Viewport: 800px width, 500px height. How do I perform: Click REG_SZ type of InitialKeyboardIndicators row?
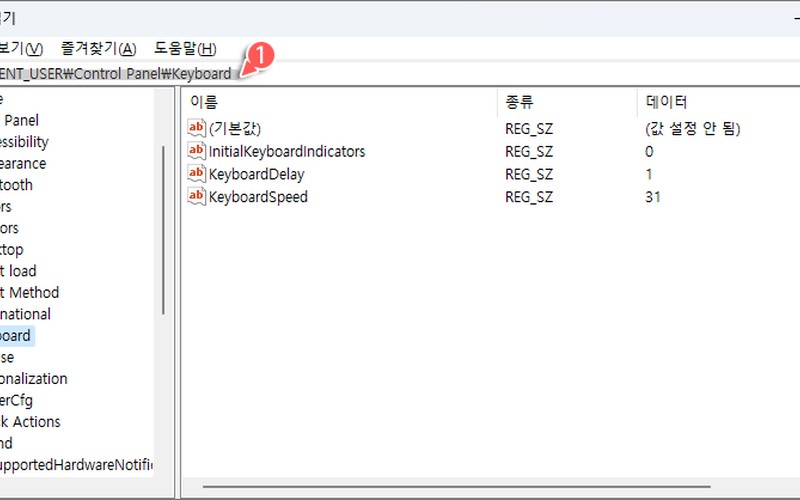529,152
